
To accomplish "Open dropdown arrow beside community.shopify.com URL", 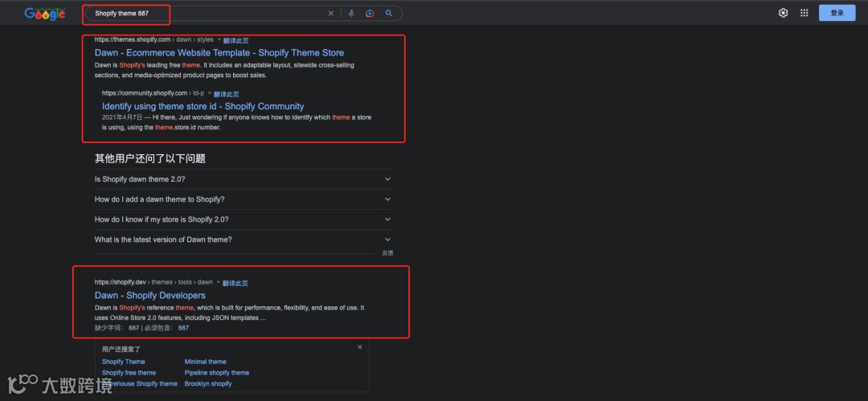I will [209, 93].
